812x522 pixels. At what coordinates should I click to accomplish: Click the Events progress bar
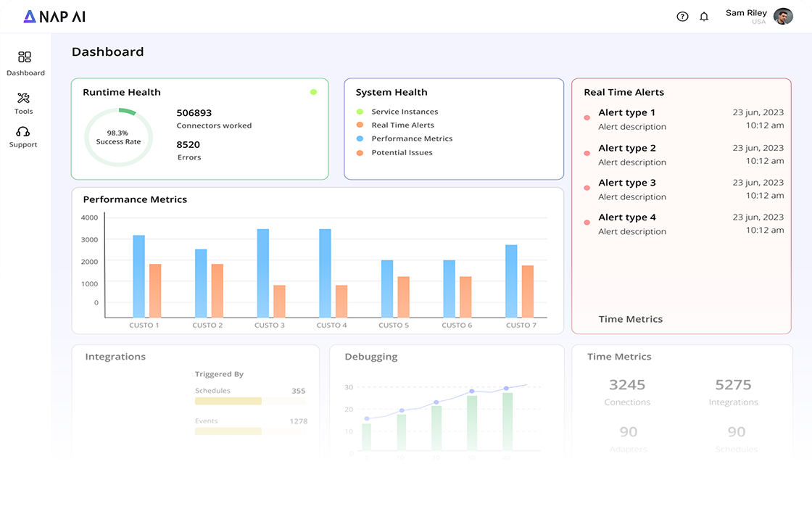pyautogui.click(x=250, y=431)
